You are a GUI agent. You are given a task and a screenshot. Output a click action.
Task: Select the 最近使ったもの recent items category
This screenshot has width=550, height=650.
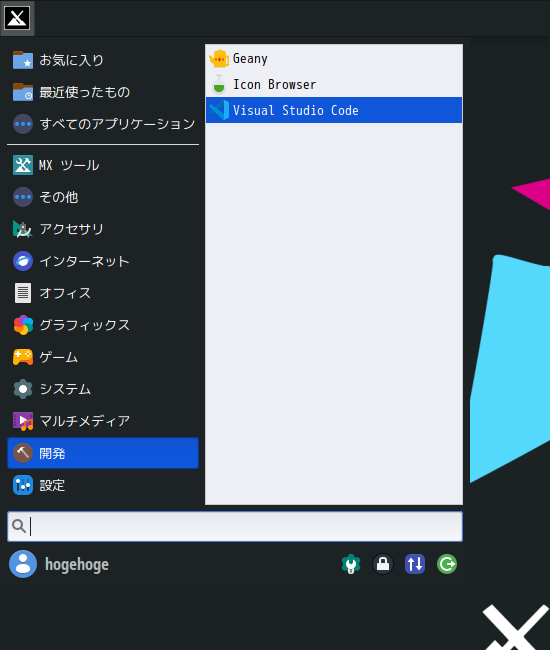[x=103, y=92]
